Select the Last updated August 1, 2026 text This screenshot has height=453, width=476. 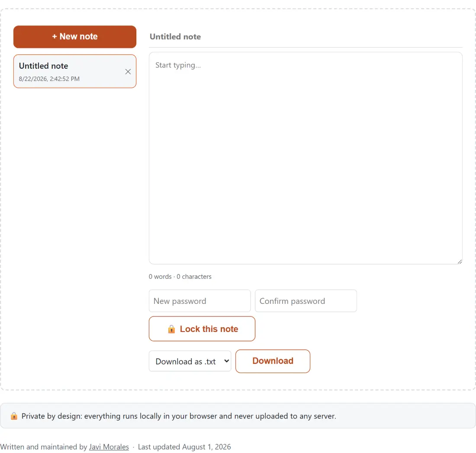[184, 447]
